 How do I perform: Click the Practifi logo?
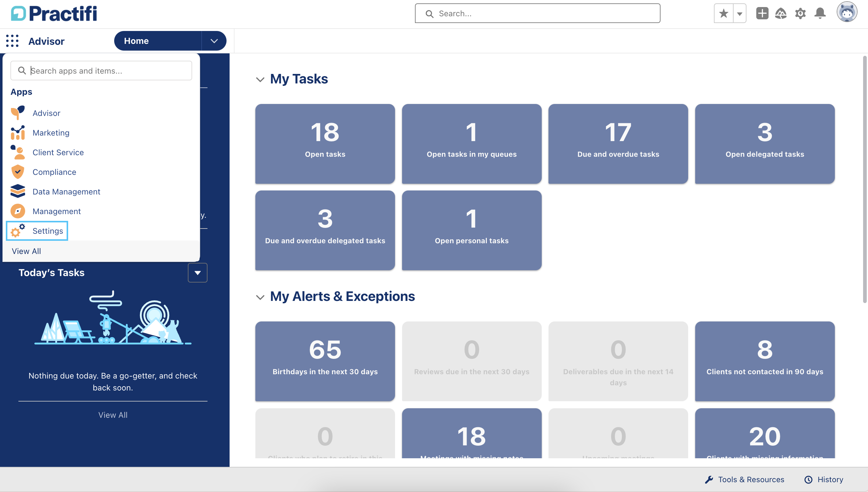click(x=54, y=13)
